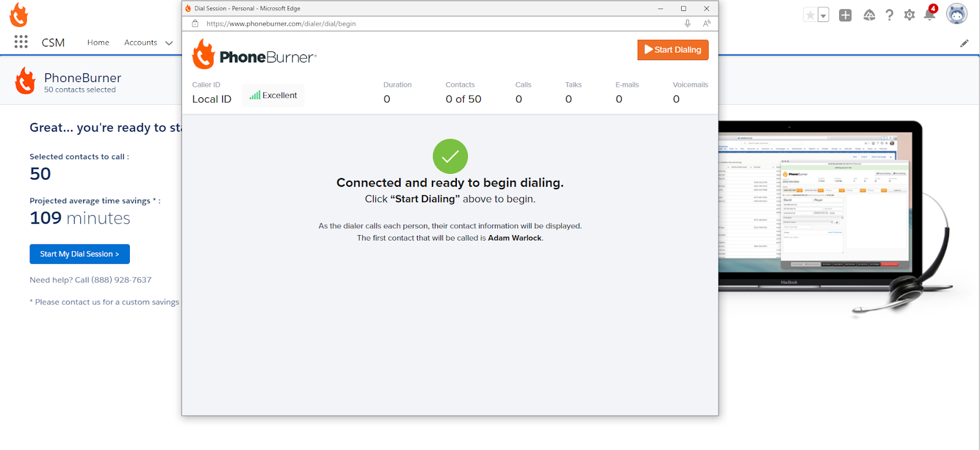Open the Global Actions plus menu
This screenshot has height=450, width=980.
click(x=845, y=15)
